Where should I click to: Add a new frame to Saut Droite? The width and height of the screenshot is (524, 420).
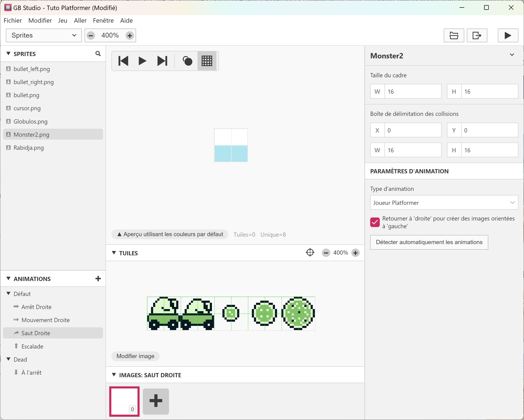156,401
